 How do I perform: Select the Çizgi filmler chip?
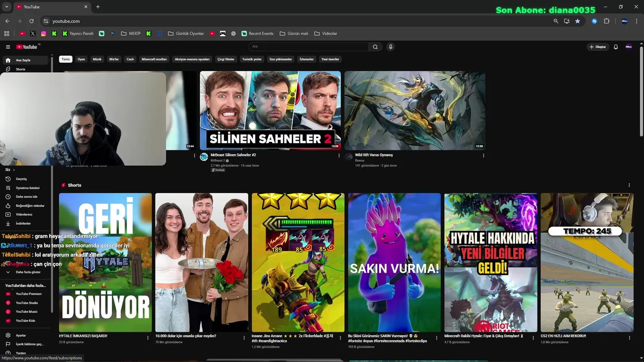tap(226, 59)
